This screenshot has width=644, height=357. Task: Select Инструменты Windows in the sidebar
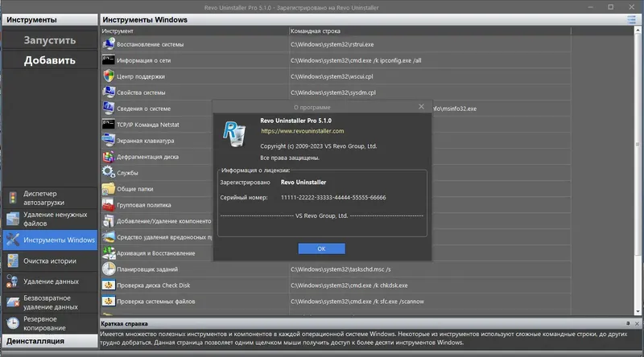(x=50, y=240)
